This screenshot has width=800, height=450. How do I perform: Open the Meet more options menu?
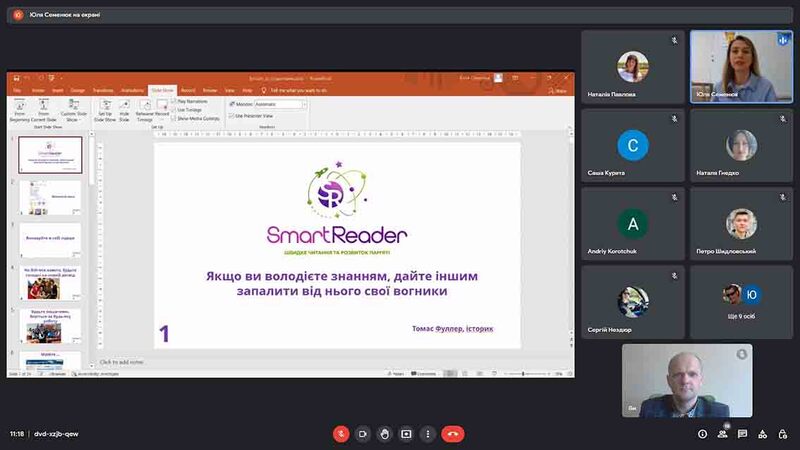[x=428, y=434]
